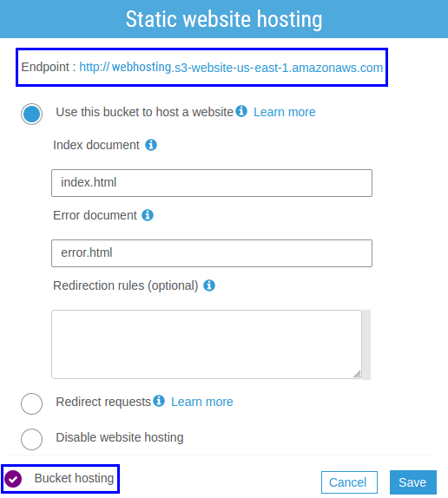
Task: Click info icon beside host a website option
Action: pos(241,111)
